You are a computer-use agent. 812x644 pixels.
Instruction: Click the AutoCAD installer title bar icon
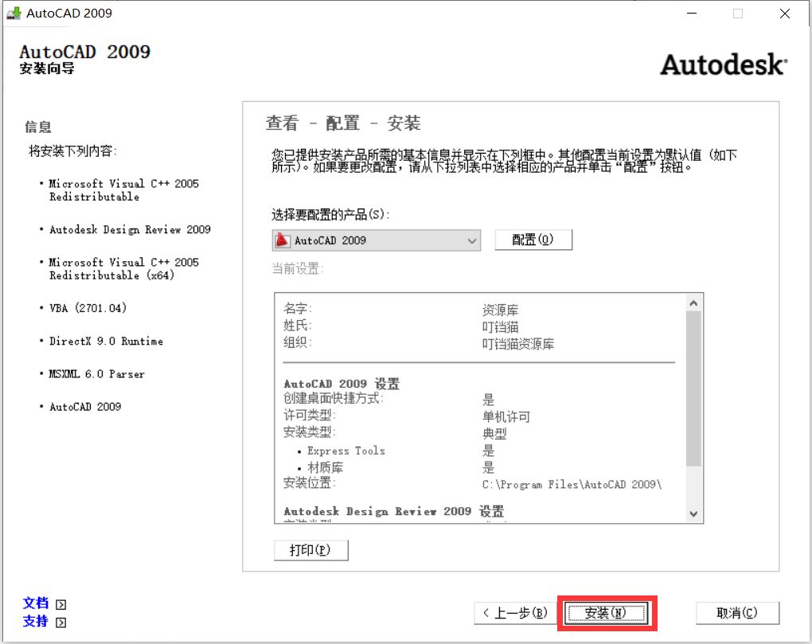pyautogui.click(x=14, y=13)
